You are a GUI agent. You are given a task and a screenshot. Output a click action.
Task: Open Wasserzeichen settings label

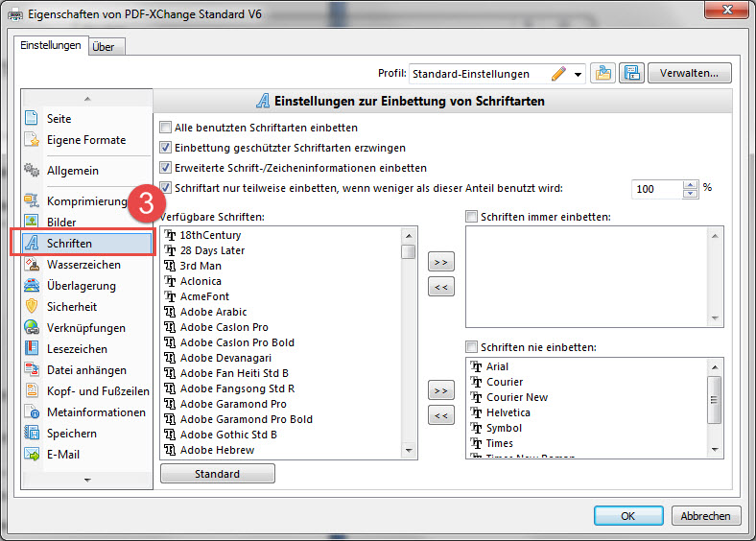pyautogui.click(x=83, y=264)
